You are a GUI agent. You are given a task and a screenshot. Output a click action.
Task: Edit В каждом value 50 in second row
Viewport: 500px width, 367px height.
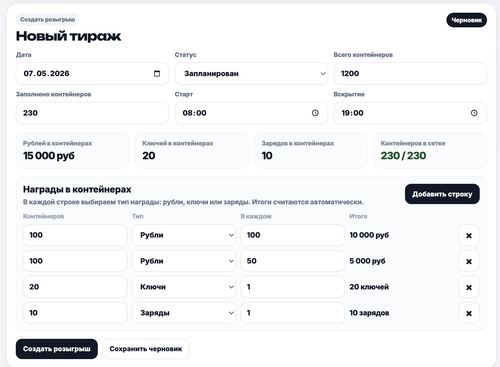click(x=293, y=261)
